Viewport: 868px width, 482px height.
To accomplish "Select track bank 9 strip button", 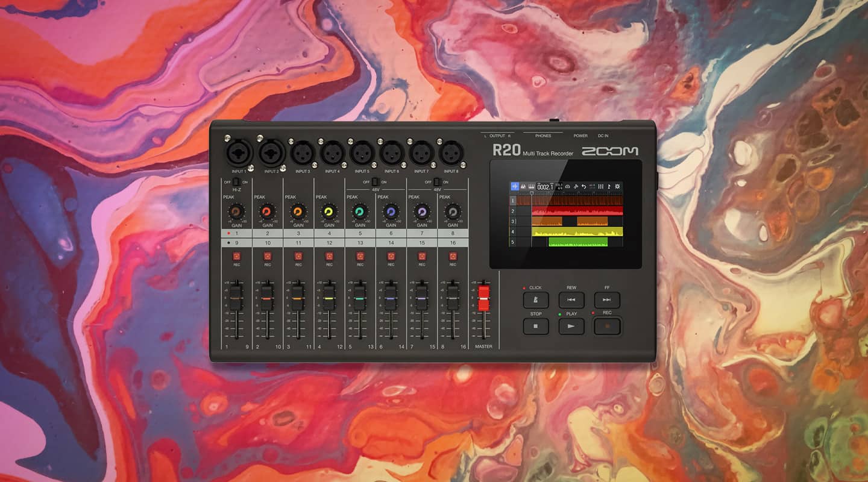I will [236, 242].
